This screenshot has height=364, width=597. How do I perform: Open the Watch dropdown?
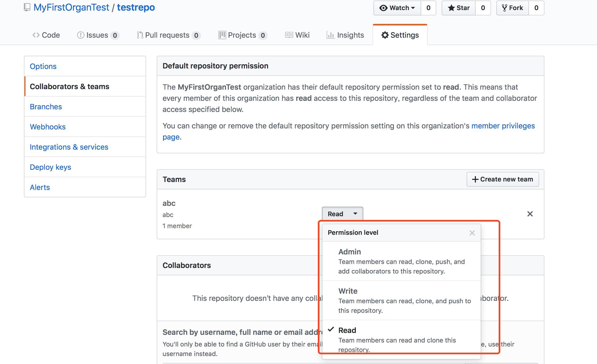[397, 8]
